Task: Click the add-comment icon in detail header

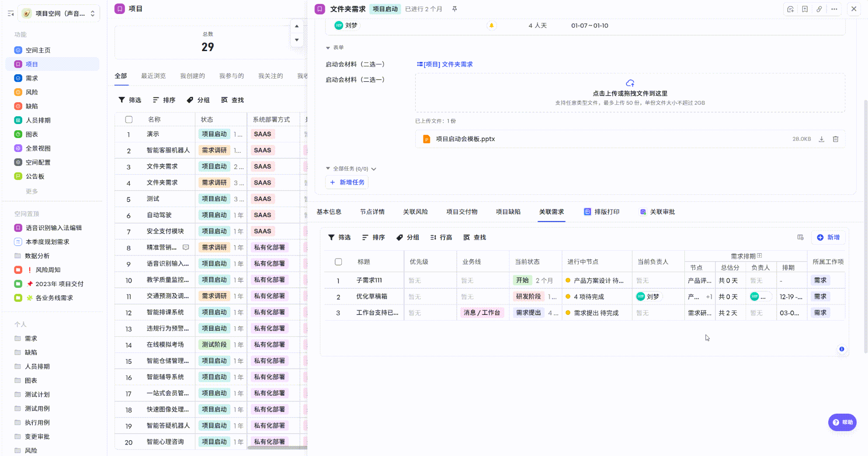Action: coord(790,9)
